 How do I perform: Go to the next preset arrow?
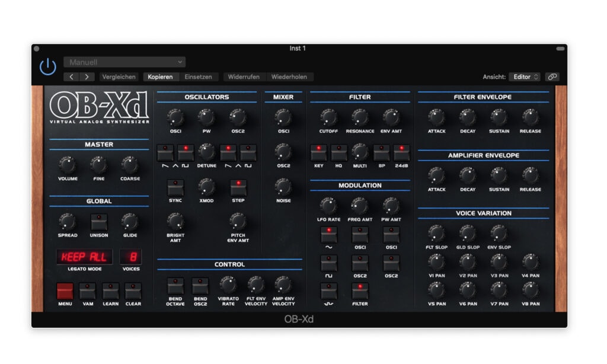pos(87,76)
